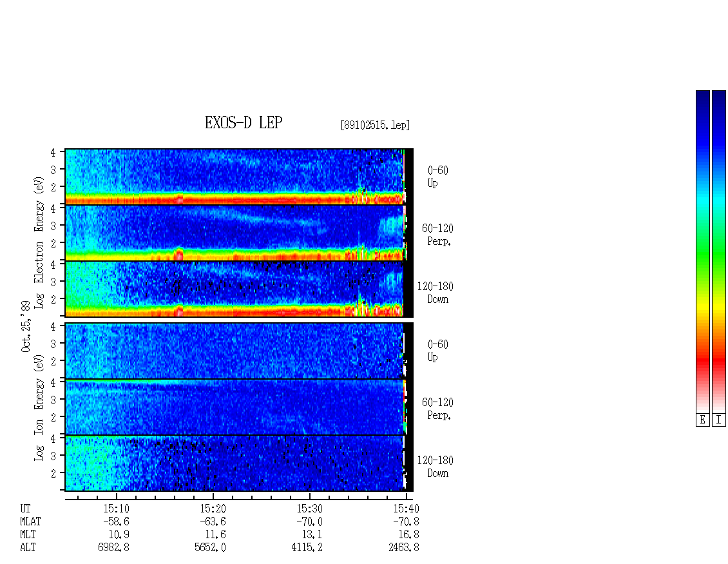Click the MLT value 13.1
Viewport: 728px width, 564px height.
[312, 535]
